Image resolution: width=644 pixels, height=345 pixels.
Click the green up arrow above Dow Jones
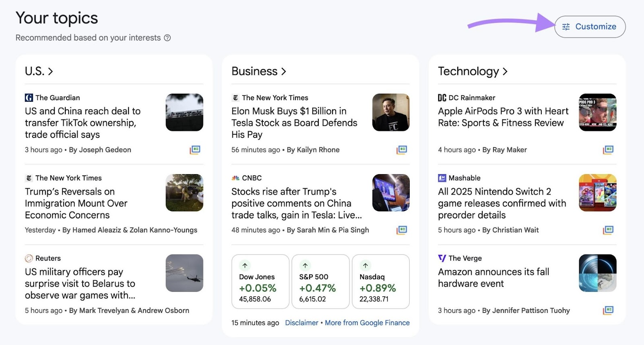tap(245, 266)
